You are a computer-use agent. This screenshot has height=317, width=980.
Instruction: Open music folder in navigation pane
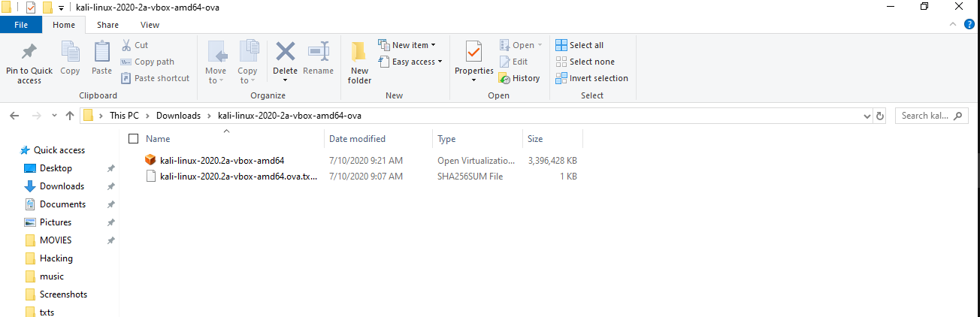pos(52,276)
